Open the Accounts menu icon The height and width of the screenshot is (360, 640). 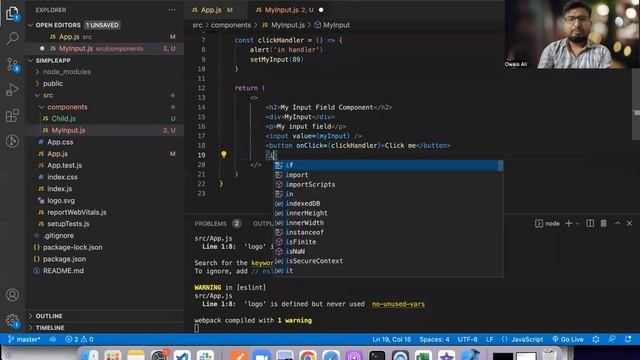tap(12, 295)
